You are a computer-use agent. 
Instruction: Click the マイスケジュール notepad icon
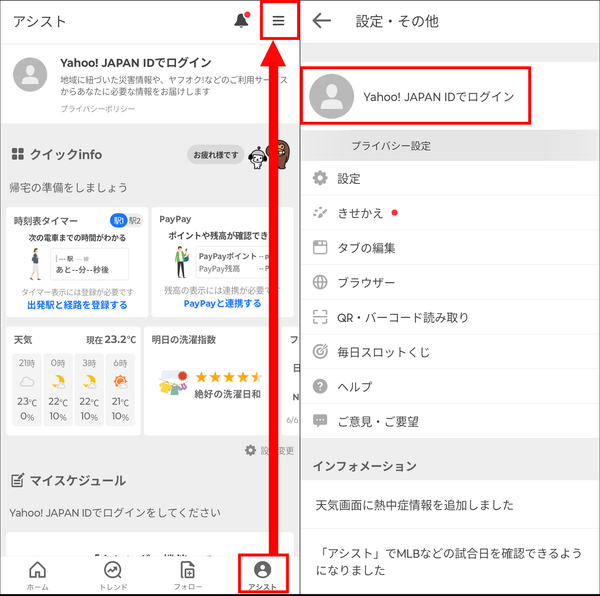tap(17, 480)
